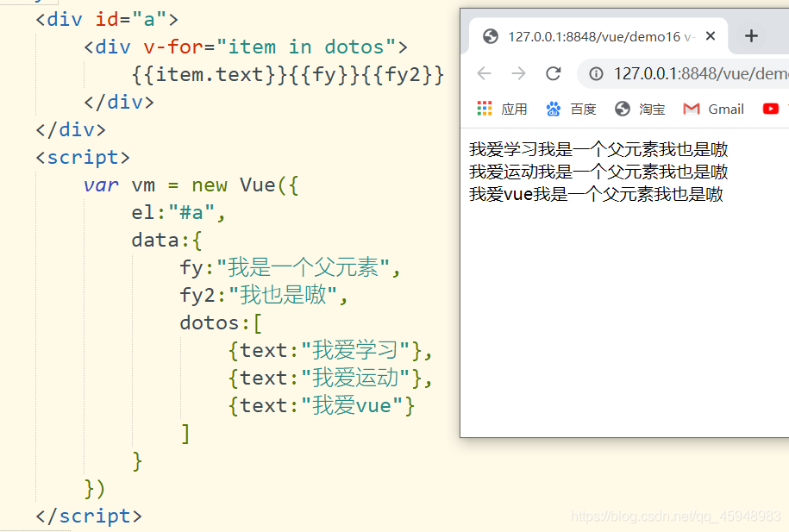Open the 百度 bookmark
This screenshot has width=789, height=532.
pyautogui.click(x=571, y=109)
